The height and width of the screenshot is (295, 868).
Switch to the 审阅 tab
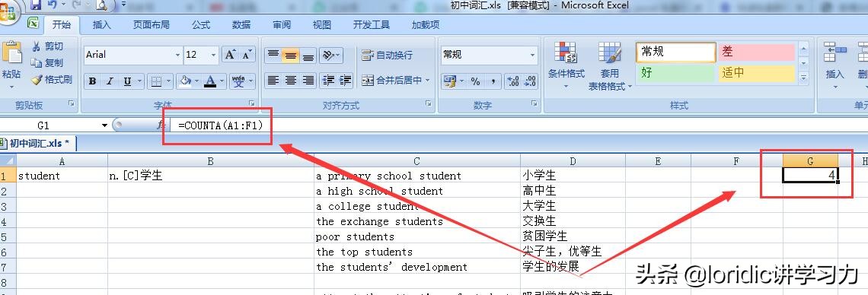click(282, 25)
